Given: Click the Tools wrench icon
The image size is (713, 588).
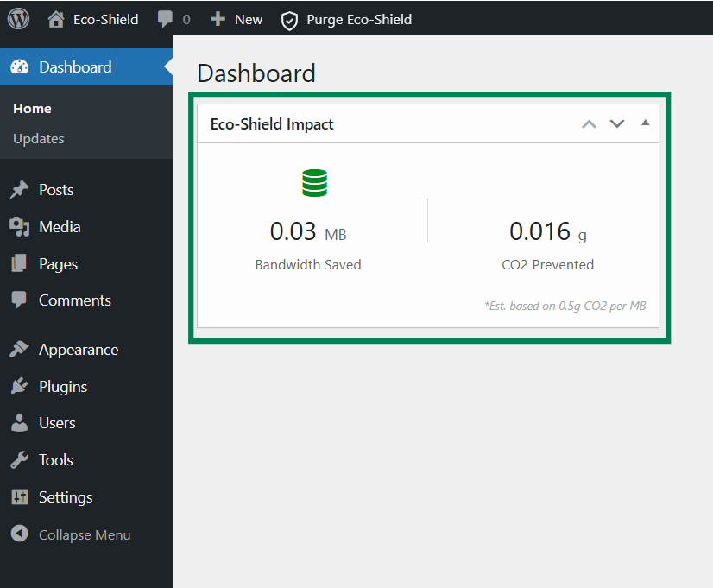Looking at the screenshot, I should click(19, 459).
